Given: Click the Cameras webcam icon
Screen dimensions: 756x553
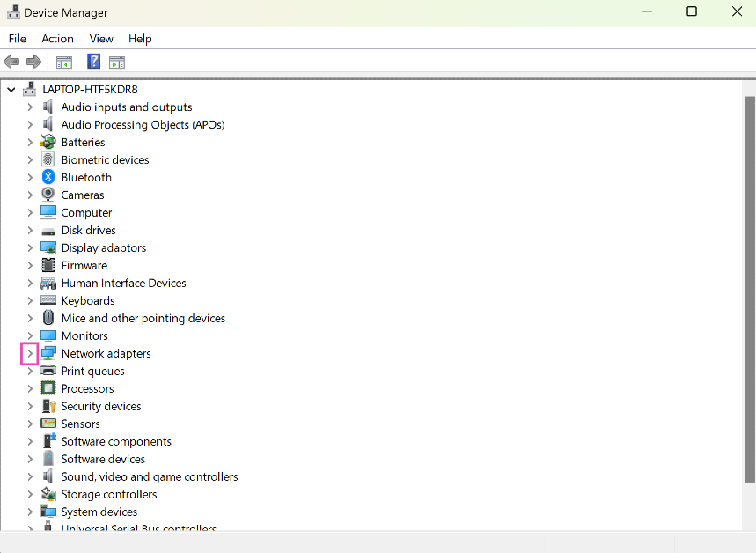Looking at the screenshot, I should [x=48, y=195].
